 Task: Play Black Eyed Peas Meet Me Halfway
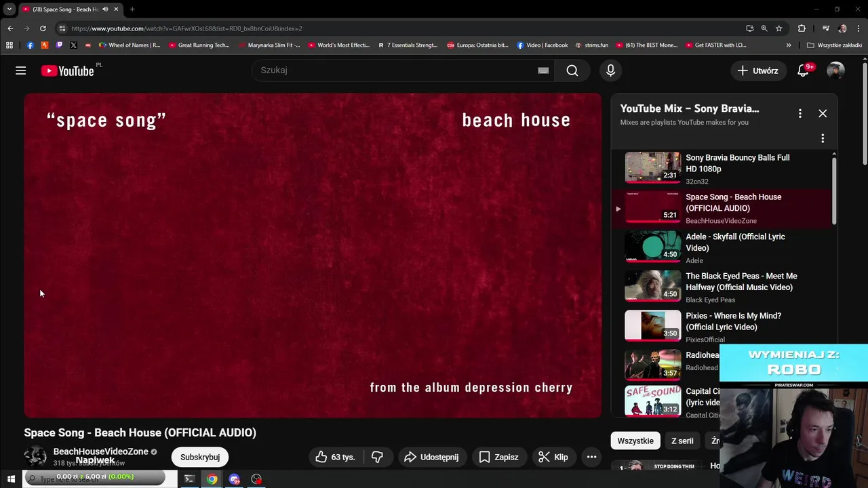tap(721, 287)
